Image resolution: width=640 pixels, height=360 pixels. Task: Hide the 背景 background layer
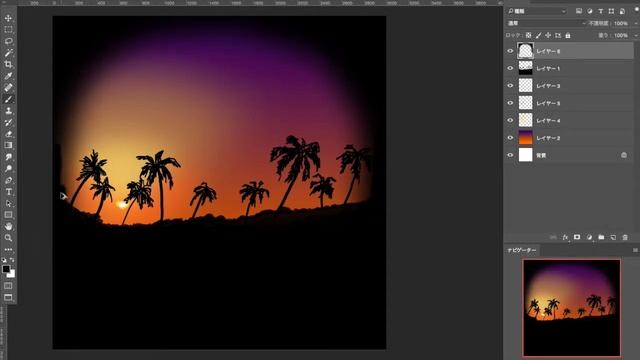(510, 155)
